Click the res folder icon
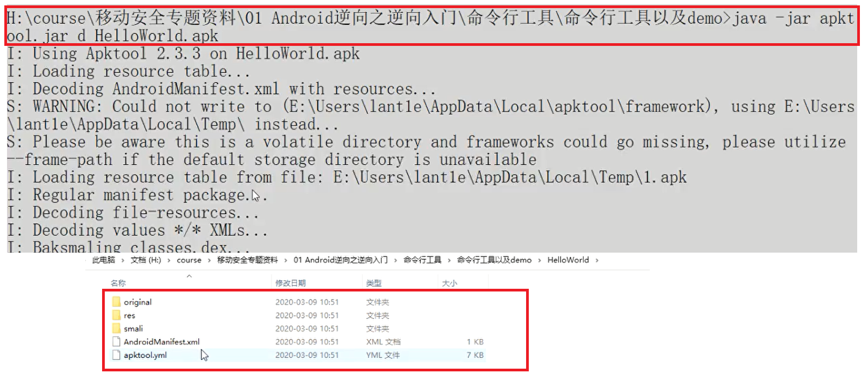This screenshot has height=380, width=868. (116, 315)
